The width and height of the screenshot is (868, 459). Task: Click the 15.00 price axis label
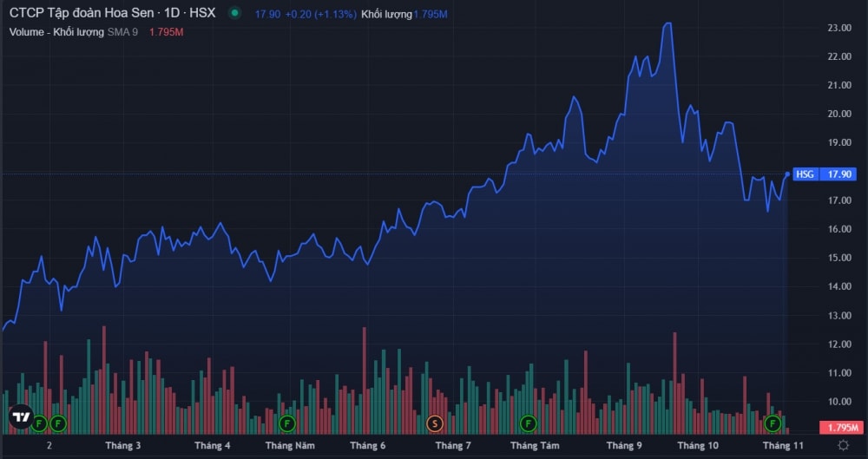pos(839,258)
